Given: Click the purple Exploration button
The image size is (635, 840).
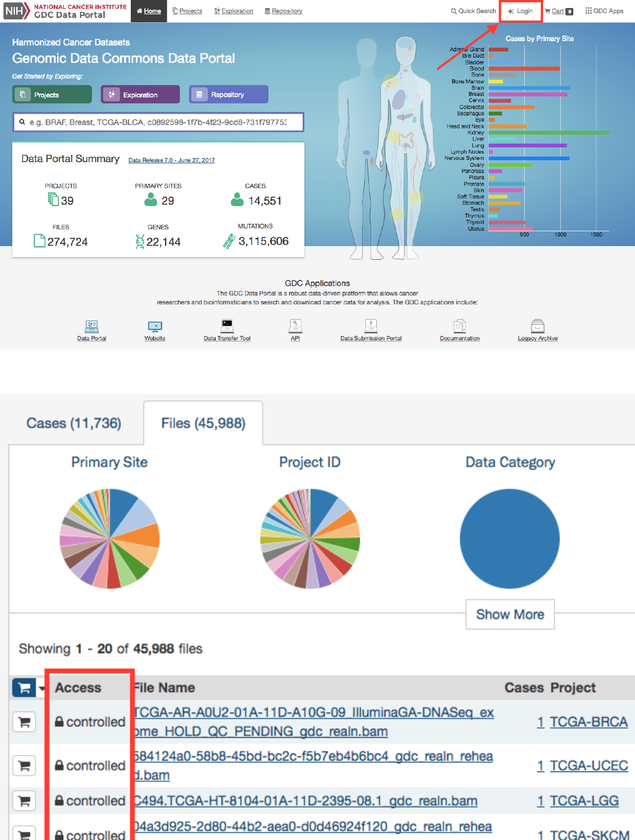Looking at the screenshot, I should coord(140,94).
